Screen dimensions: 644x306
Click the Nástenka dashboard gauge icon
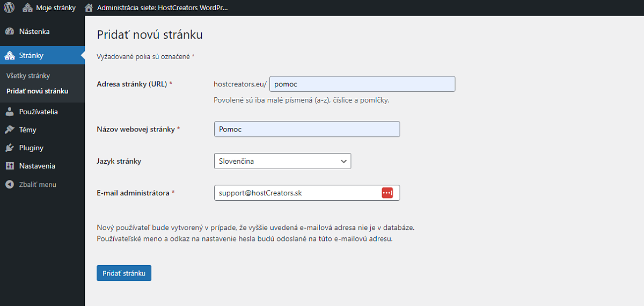(x=9, y=32)
